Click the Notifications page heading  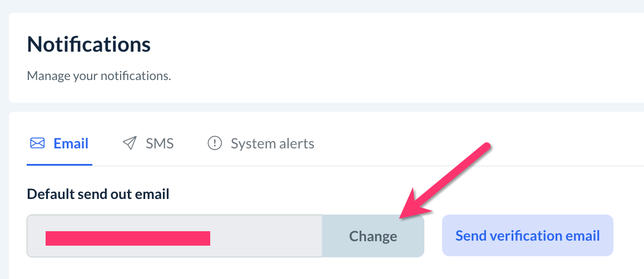coord(89,44)
